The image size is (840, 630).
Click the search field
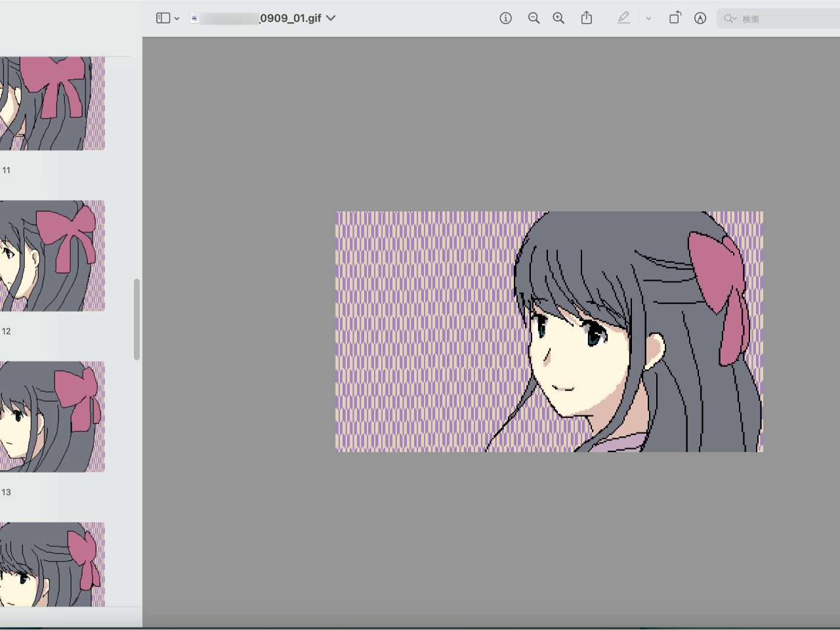(787, 18)
